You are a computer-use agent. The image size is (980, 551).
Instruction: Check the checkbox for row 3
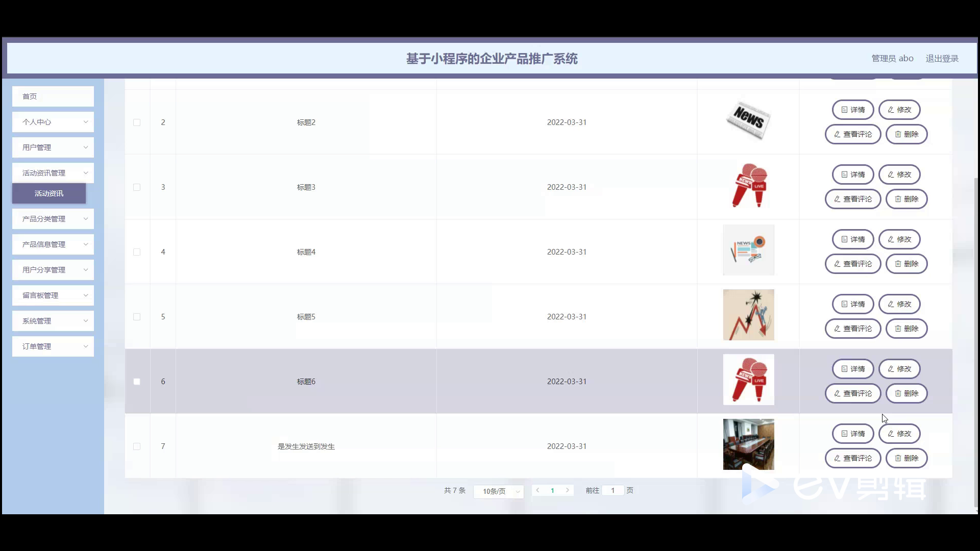pos(137,187)
